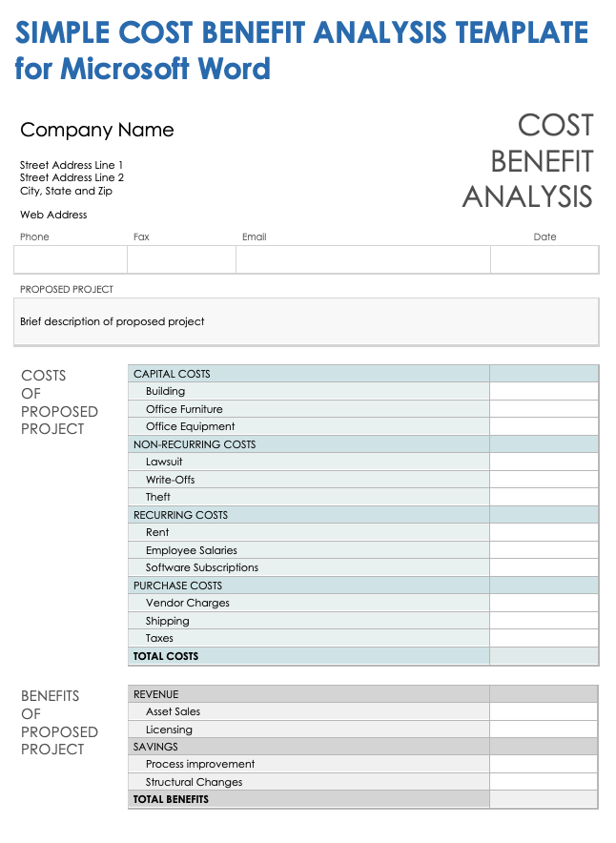Click the Street Address Line 1 text
The height and width of the screenshot is (843, 616).
click(72, 165)
